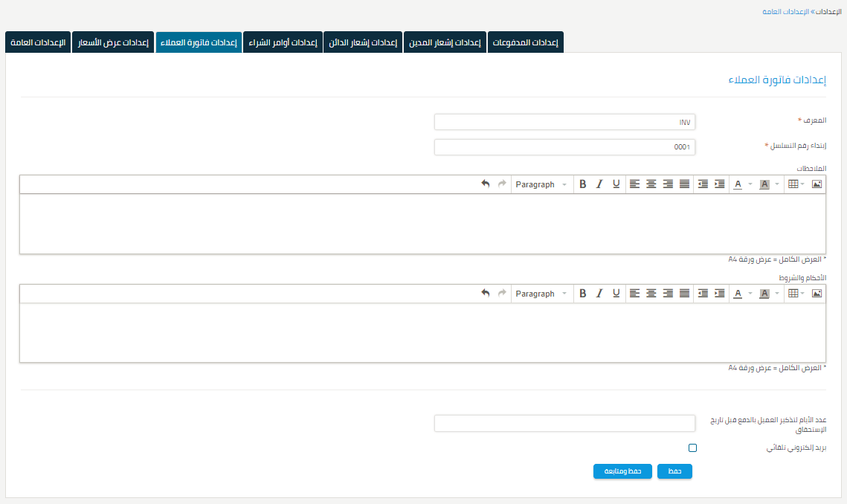Enable the بريد إلكتروني تلقائي checkbox
The height and width of the screenshot is (504, 847).
click(692, 448)
